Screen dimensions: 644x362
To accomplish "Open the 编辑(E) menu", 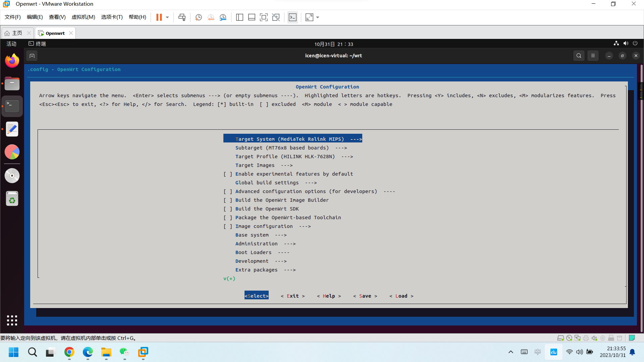I will coord(35,17).
